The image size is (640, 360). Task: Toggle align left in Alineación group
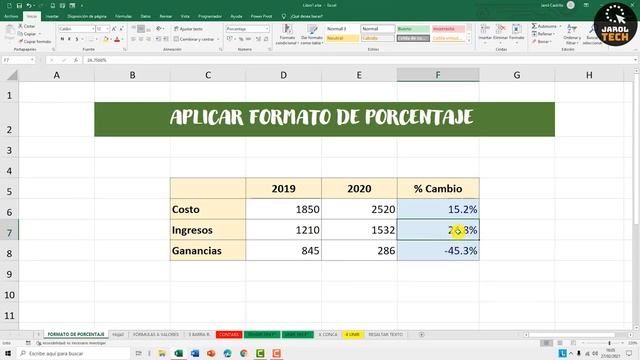click(x=133, y=39)
